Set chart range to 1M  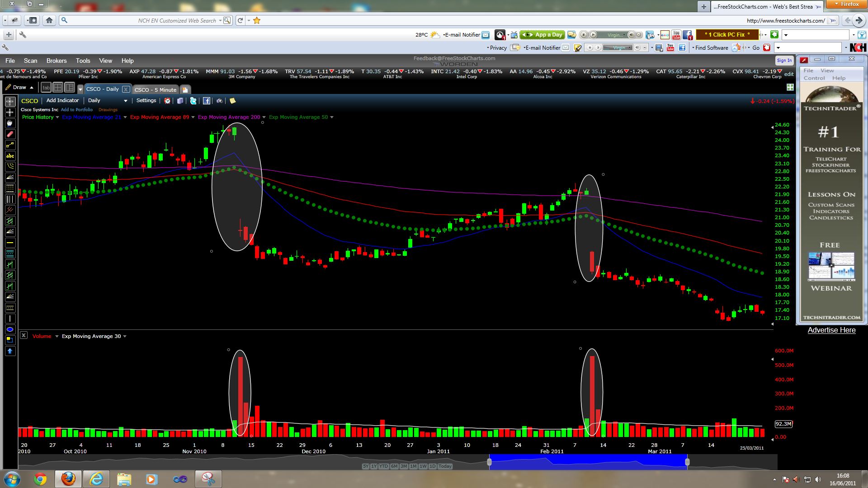pyautogui.click(x=413, y=466)
